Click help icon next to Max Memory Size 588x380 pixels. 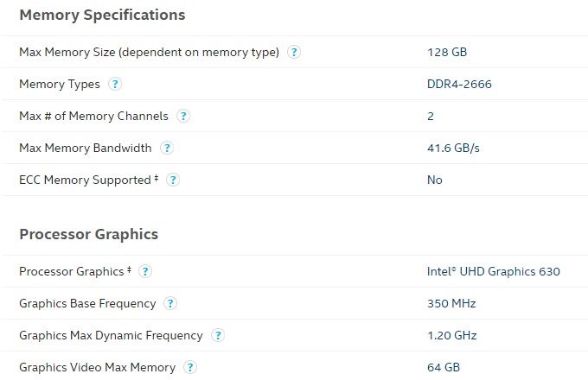pyautogui.click(x=294, y=52)
